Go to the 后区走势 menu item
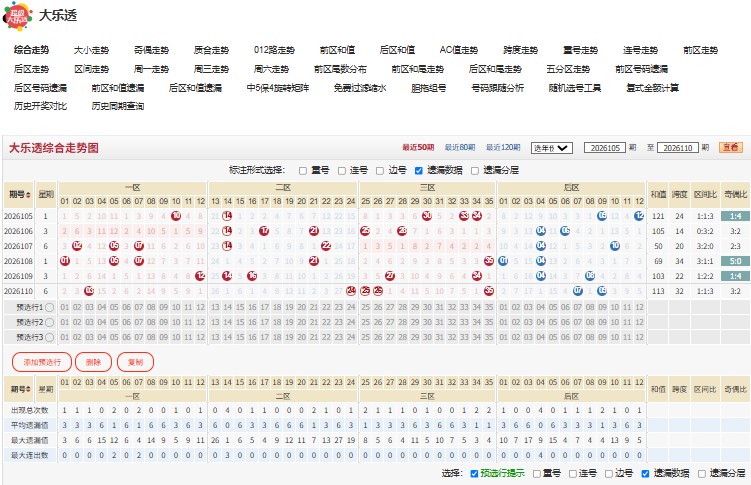Viewport: 751px width, 485px height. tap(32, 69)
